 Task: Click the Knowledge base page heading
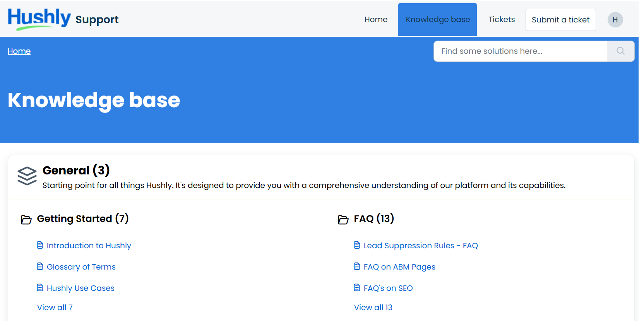click(94, 100)
